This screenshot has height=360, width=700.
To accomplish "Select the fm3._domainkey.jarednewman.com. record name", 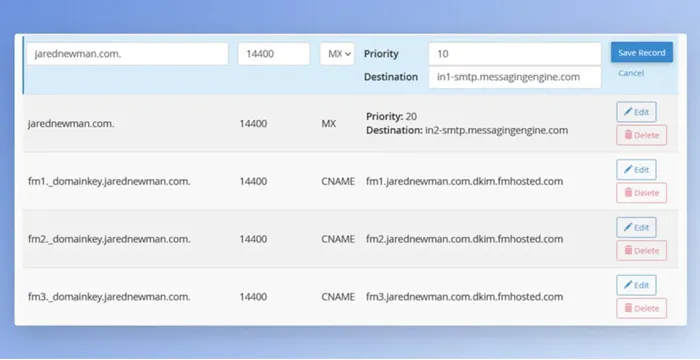I will point(109,297).
